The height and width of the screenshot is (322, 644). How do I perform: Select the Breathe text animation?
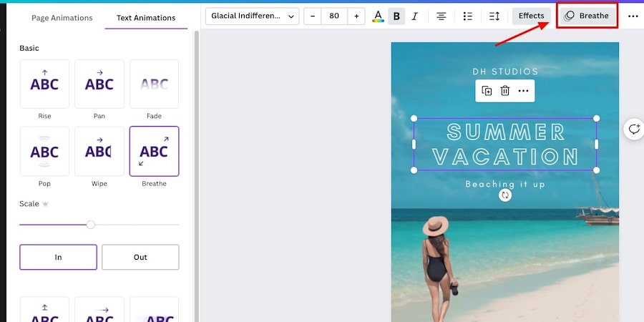point(154,151)
